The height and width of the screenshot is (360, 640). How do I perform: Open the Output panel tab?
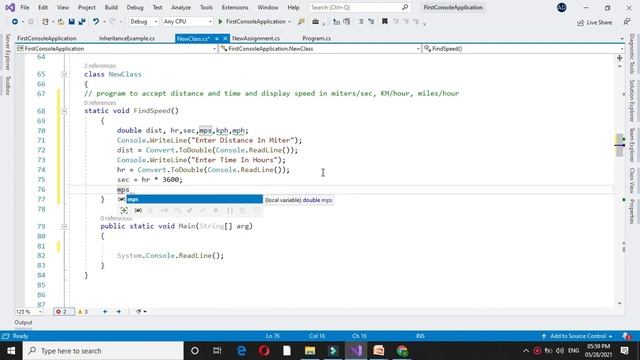[23, 322]
